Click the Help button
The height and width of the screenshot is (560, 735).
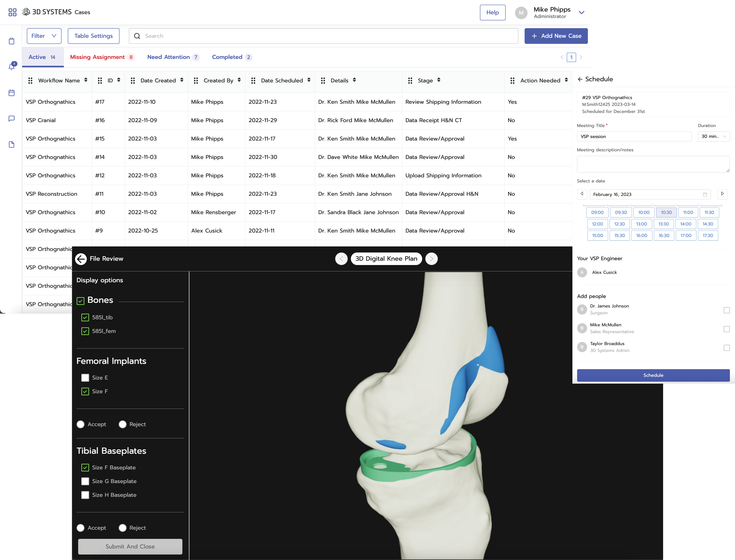(x=492, y=12)
